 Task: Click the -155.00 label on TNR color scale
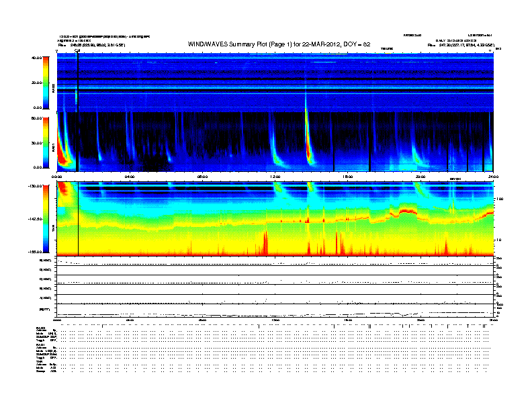pyautogui.click(x=35, y=252)
